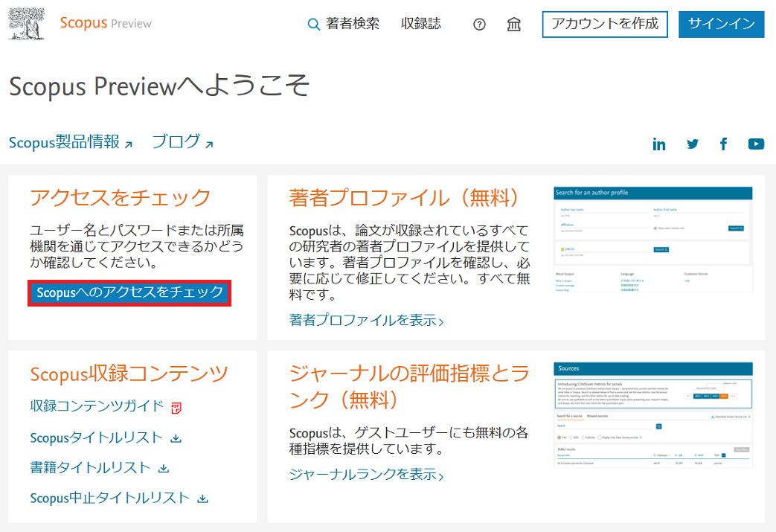Viewport: 776px width, 532px height.
Task: Open ジャーナルランクを表示 link
Action: (366, 474)
